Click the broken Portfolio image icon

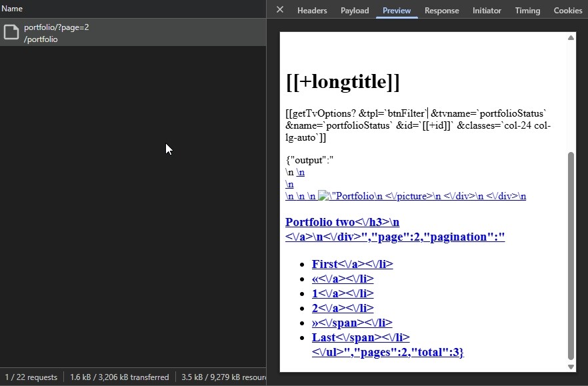coord(323,195)
